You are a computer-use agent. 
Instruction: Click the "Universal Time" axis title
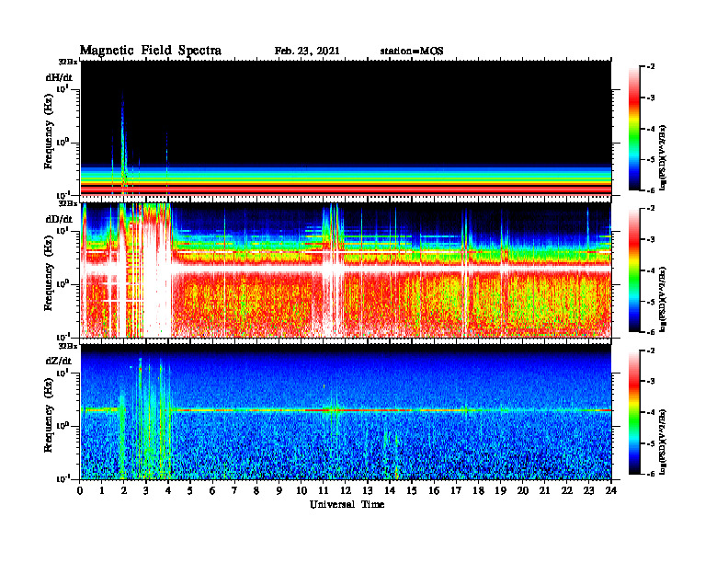(347, 504)
